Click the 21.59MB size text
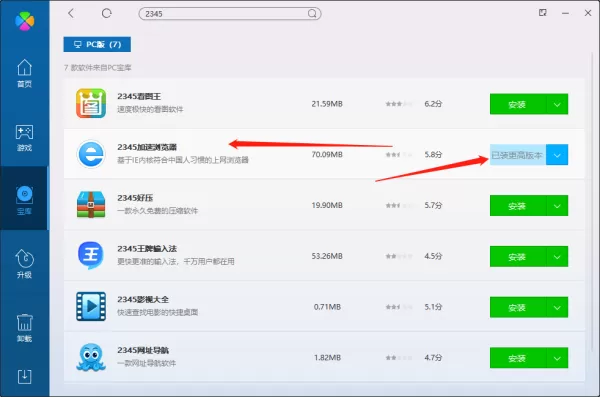 (x=327, y=104)
